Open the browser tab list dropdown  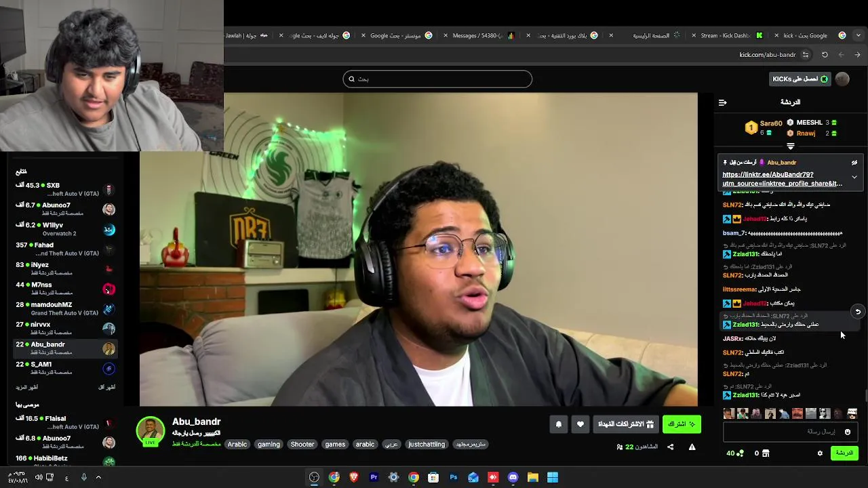tap(859, 35)
